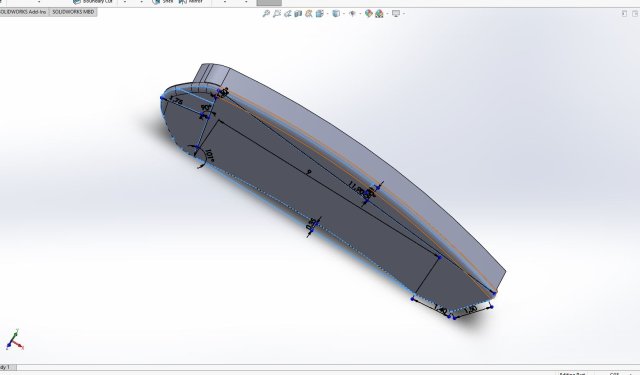Select the 11.50 sketch dimension
Image resolution: width=640 pixels, height=375 pixels.
pos(356,188)
